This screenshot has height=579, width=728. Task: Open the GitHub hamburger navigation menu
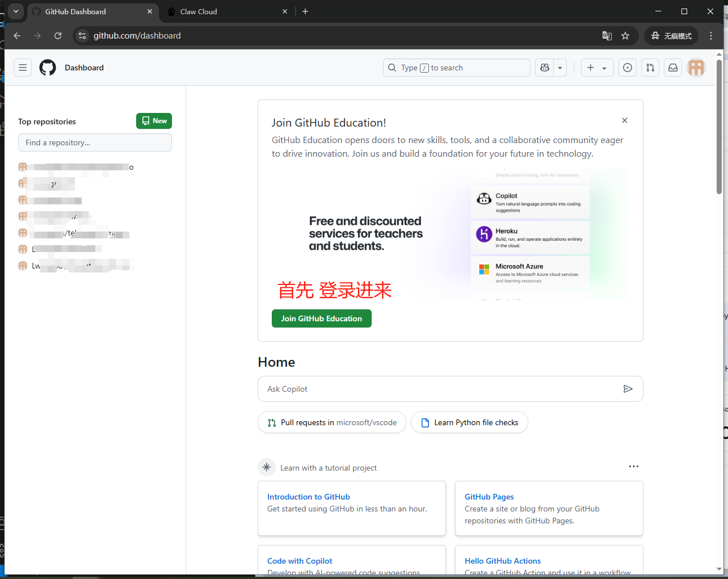point(23,68)
